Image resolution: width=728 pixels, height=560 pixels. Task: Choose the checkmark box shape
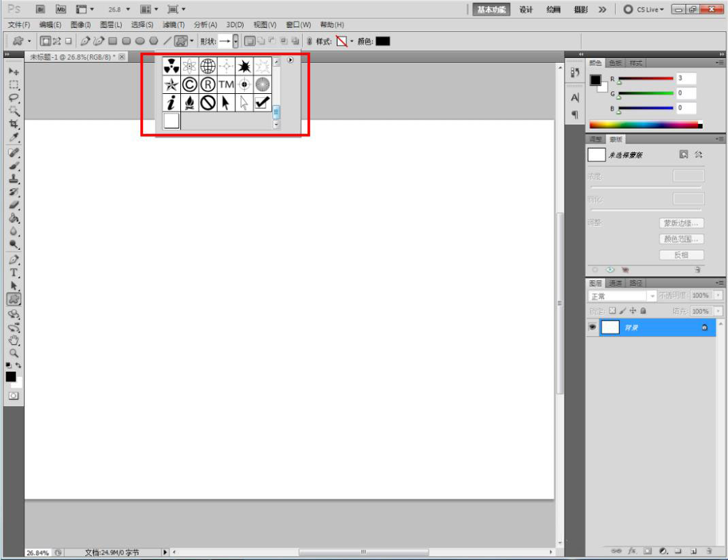coord(263,103)
